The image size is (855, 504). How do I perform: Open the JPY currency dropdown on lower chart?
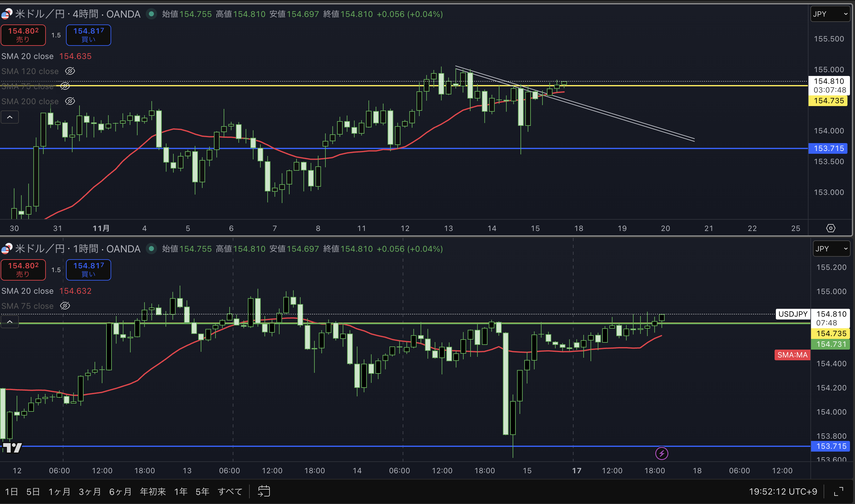click(x=831, y=249)
